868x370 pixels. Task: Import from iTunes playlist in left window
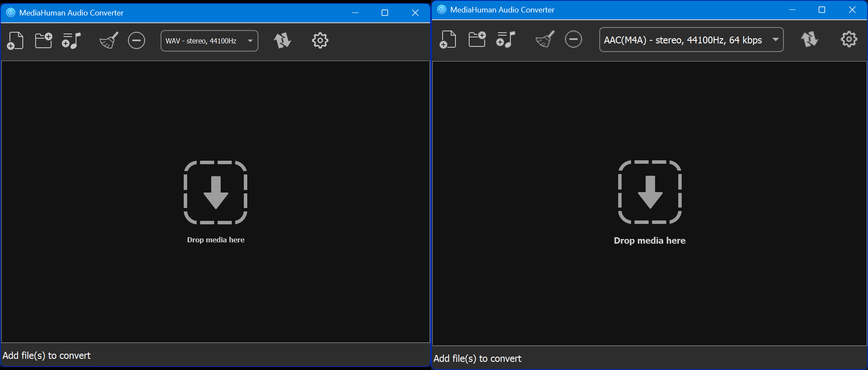[x=71, y=41]
